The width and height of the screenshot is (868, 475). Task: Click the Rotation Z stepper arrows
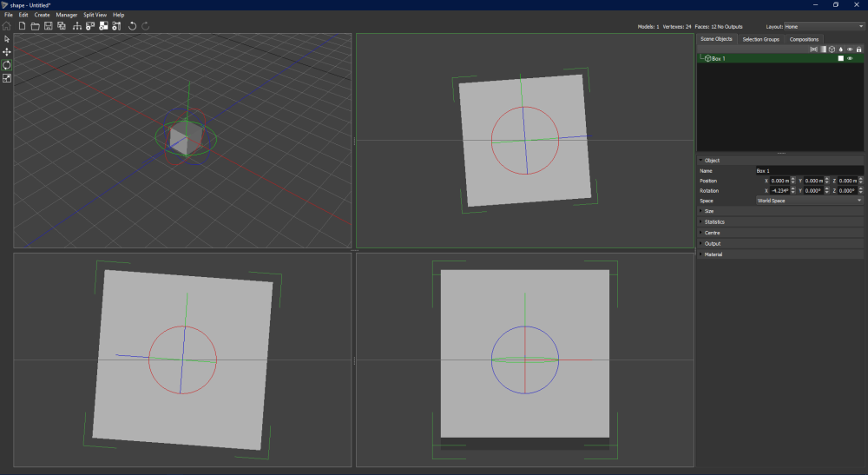[861, 190]
